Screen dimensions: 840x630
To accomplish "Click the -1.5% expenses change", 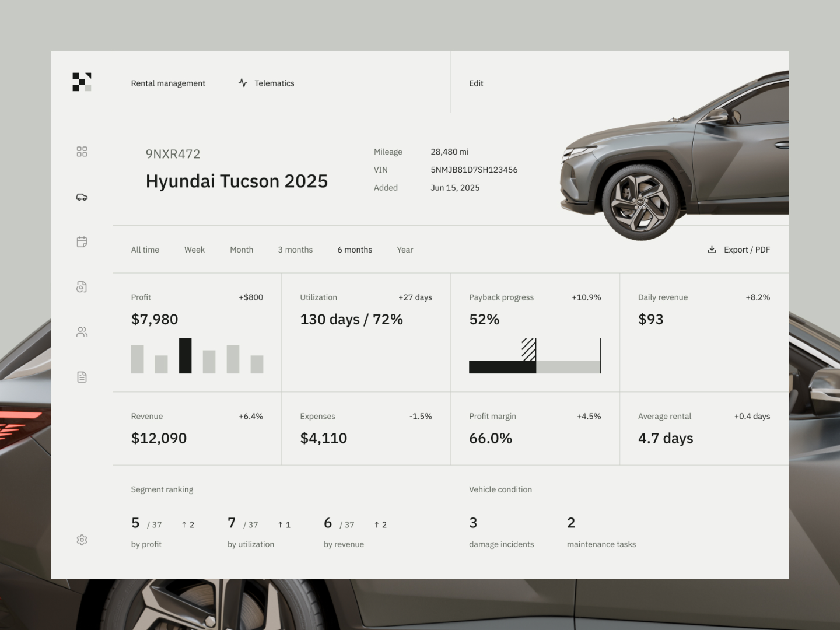I will coord(421,416).
